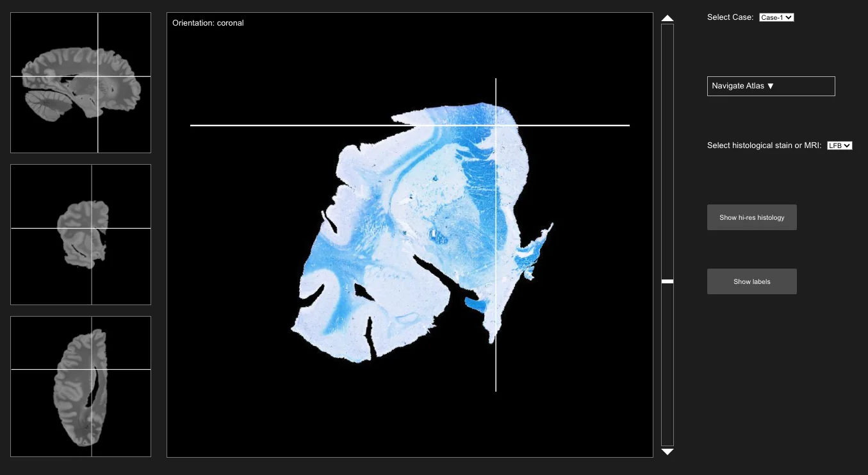
Task: Open the Select Case dropdown
Action: tap(776, 17)
